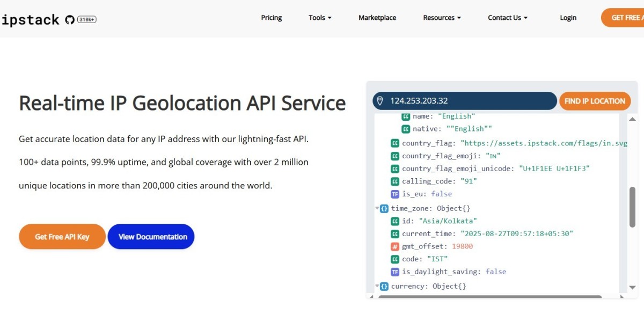Open the GitHub icon link in header
This screenshot has height=322, width=644.
click(x=69, y=20)
